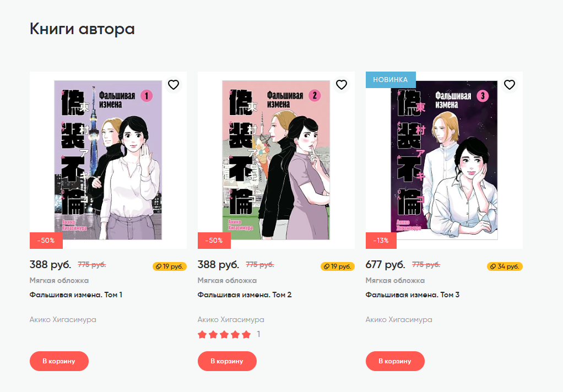
Task: Click the -13% discount badge on Том 3
Action: click(x=381, y=241)
